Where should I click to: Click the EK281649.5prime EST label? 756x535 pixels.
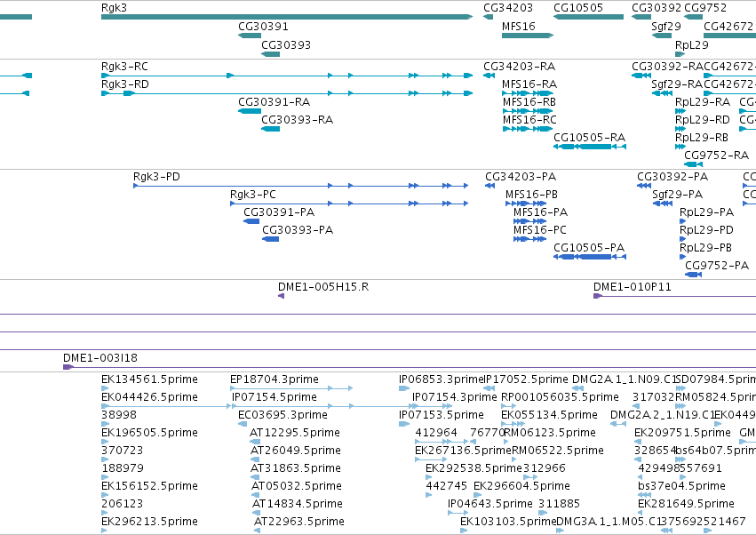pyautogui.click(x=686, y=504)
